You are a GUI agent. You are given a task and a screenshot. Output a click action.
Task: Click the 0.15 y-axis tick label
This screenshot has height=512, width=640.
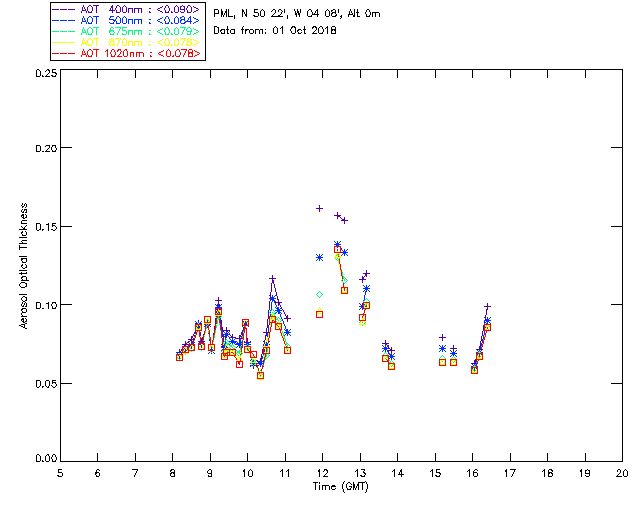click(x=46, y=227)
